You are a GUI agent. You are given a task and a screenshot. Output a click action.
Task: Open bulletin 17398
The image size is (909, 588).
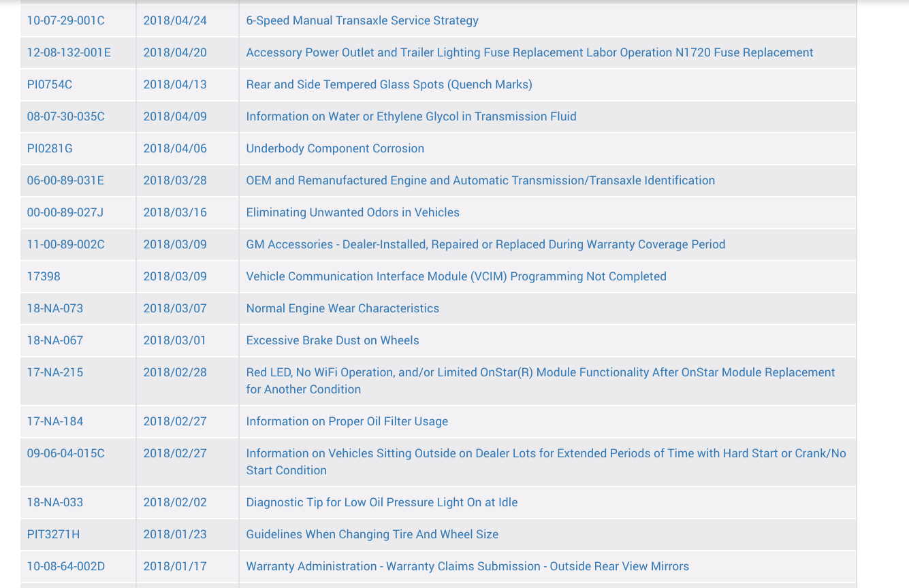44,276
